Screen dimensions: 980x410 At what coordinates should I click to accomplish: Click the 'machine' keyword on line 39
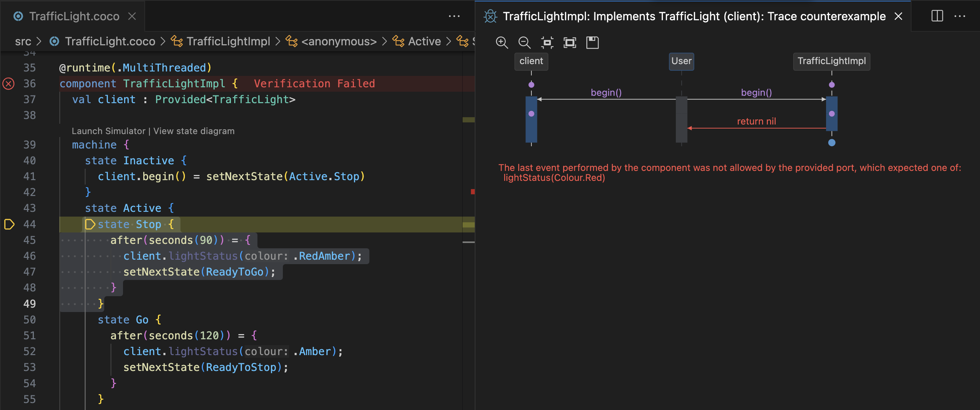coord(94,145)
